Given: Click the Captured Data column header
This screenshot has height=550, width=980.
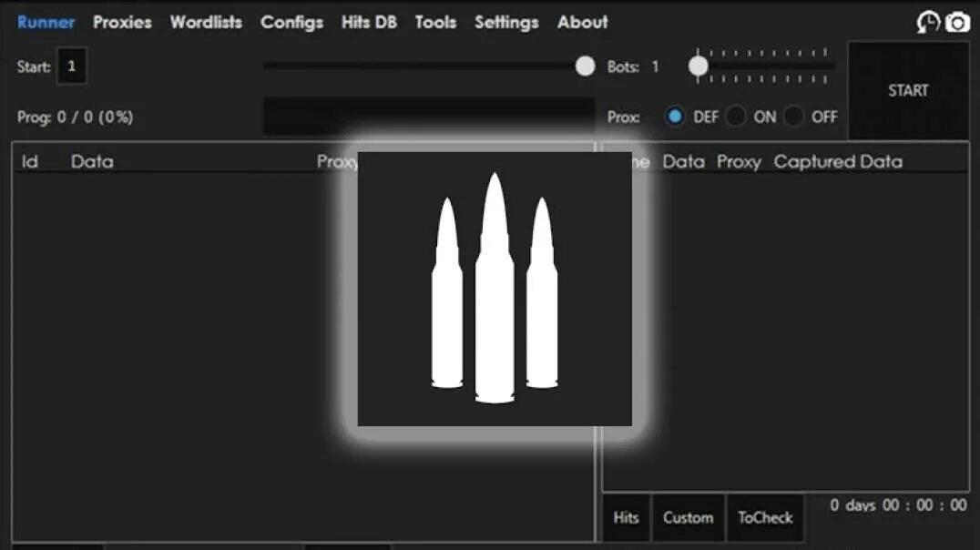Looking at the screenshot, I should [x=838, y=162].
